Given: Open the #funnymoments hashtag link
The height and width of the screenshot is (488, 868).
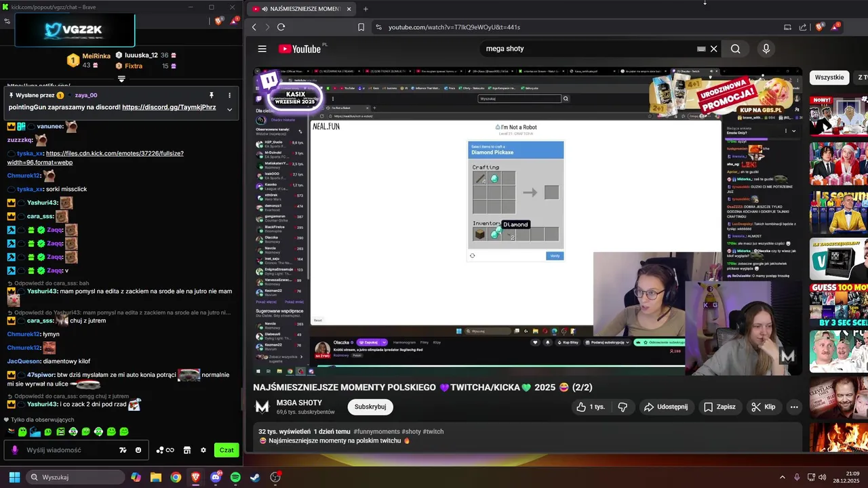Looking at the screenshot, I should [x=377, y=431].
